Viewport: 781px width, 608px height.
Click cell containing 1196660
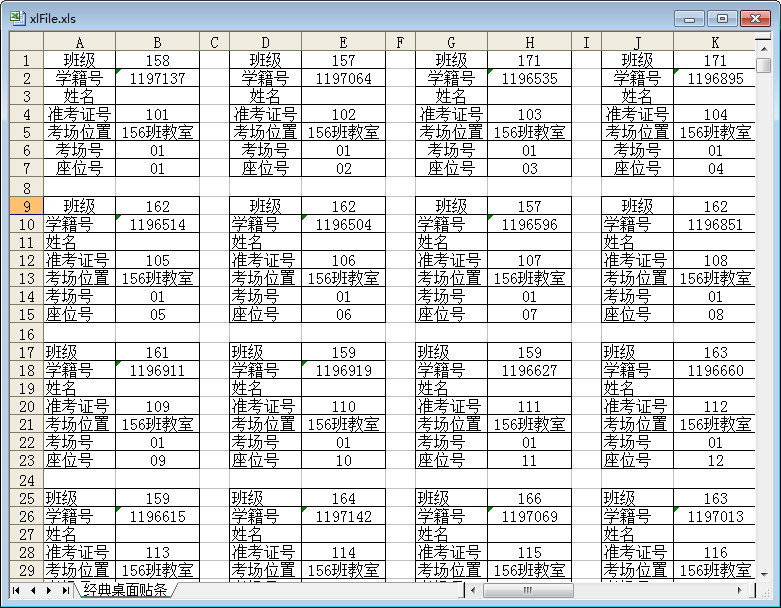[715, 370]
